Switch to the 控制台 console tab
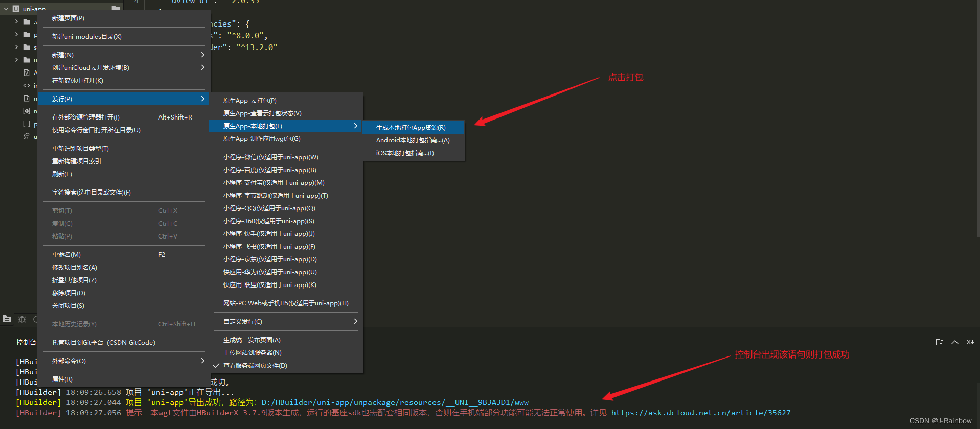 26,342
